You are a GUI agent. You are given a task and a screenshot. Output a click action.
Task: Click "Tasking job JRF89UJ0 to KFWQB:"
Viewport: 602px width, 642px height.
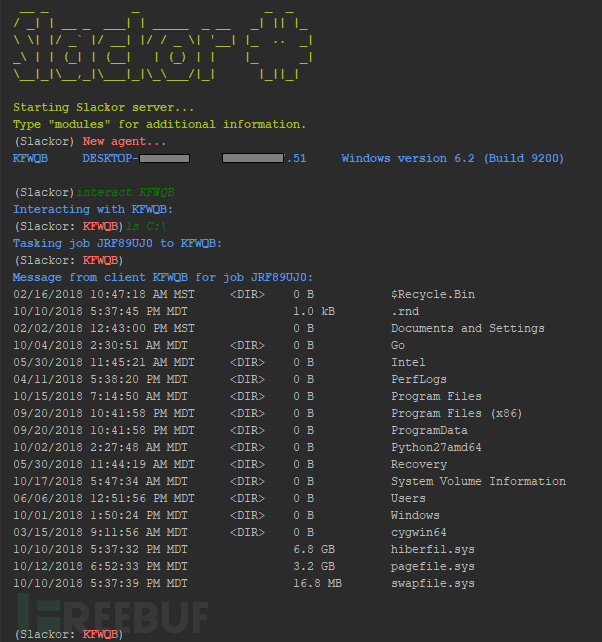[x=117, y=244]
